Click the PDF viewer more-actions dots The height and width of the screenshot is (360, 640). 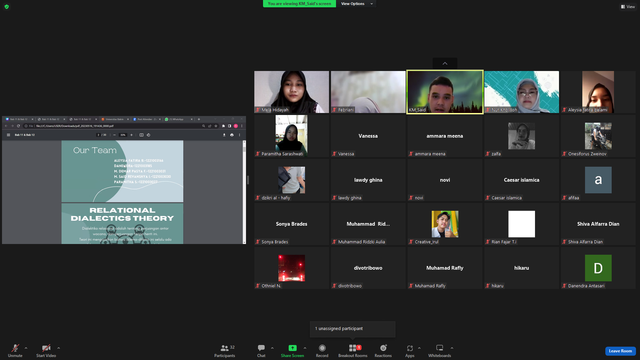tap(240, 135)
